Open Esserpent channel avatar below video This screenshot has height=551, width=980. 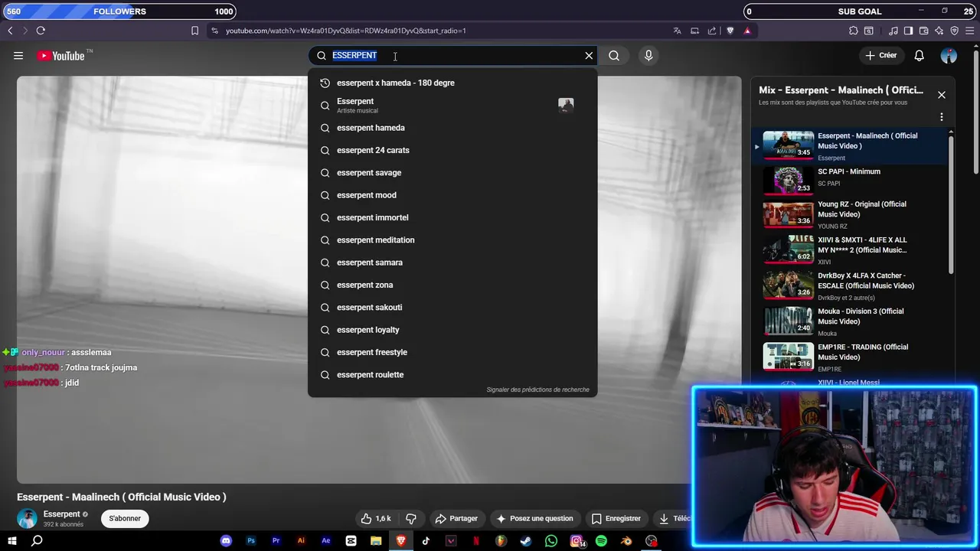[28, 518]
